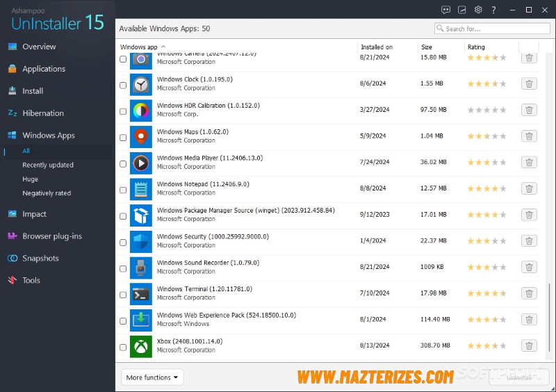Sort list by Size column

(x=426, y=47)
